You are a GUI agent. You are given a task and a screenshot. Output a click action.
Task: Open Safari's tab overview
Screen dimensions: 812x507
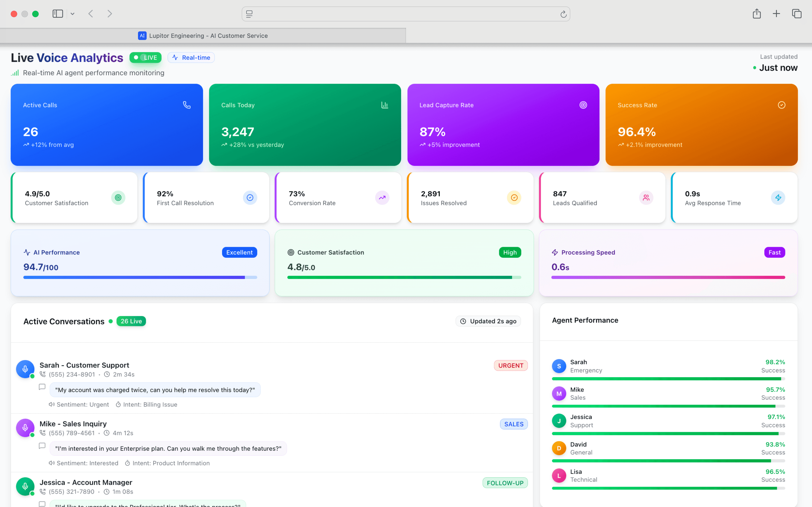(x=797, y=14)
